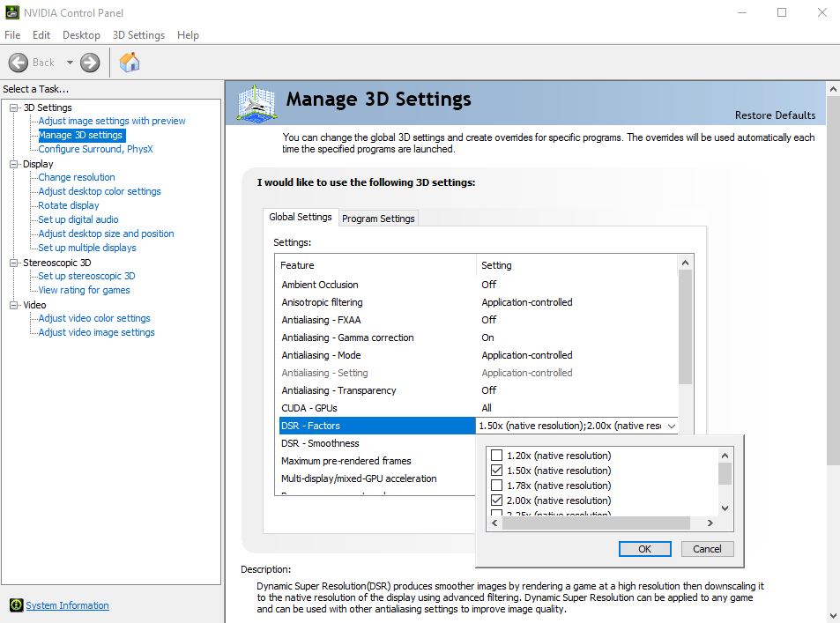Viewport: 840px width, 623px height.
Task: Click the Manage 3D Settings header icon
Action: point(256,102)
